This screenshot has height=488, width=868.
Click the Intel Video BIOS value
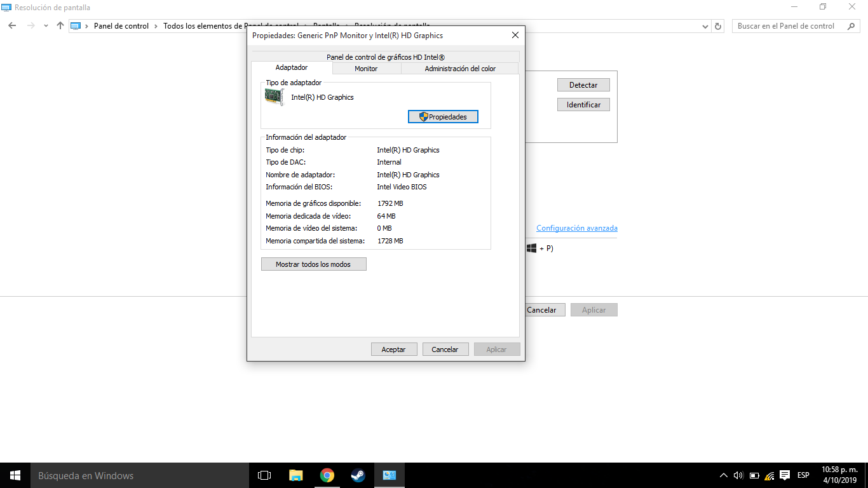(x=402, y=187)
